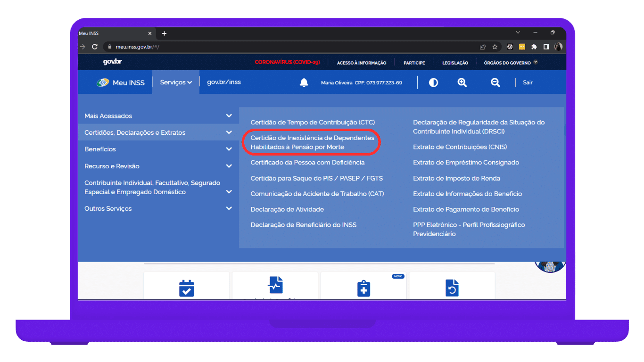
Task: Open Certidão de Inexistência de Dependentes link
Action: pyautogui.click(x=312, y=142)
